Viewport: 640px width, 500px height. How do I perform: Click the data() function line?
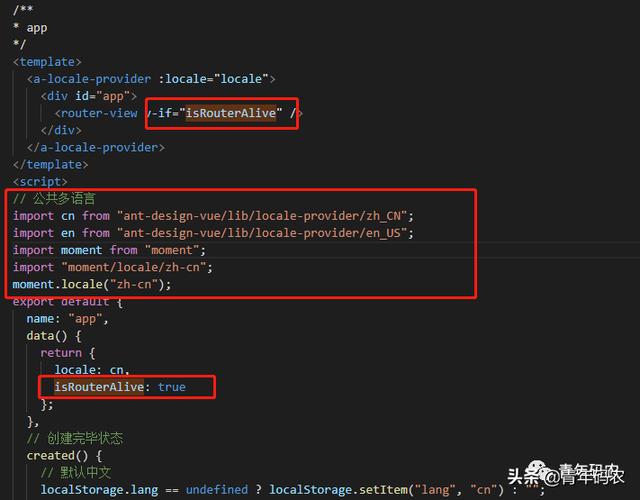(x=54, y=336)
